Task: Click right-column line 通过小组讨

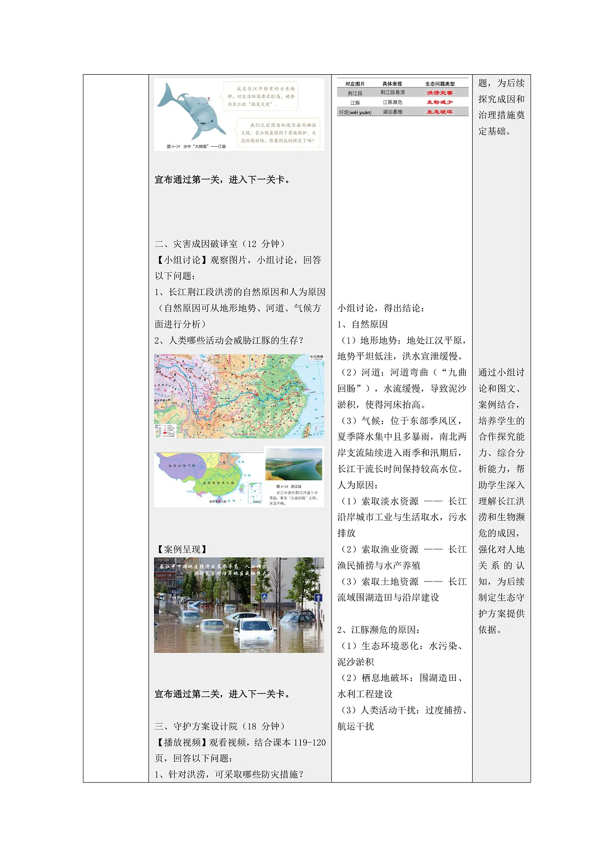Action: point(501,372)
